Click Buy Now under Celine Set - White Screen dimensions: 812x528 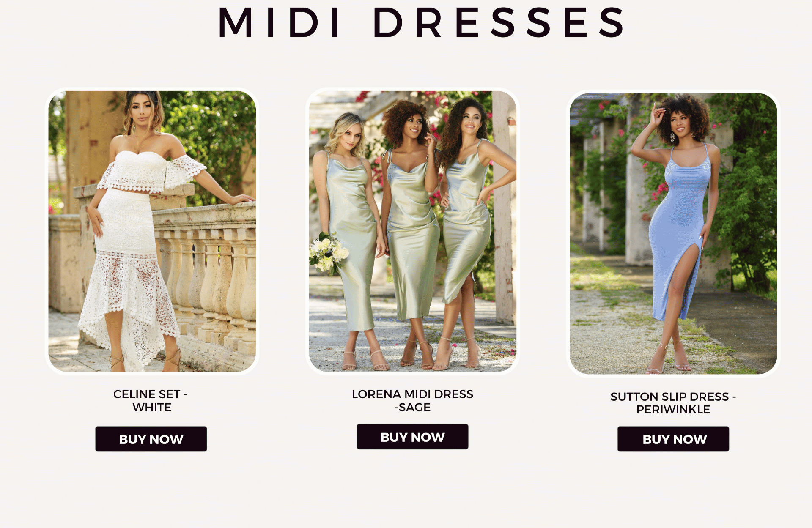coord(151,439)
